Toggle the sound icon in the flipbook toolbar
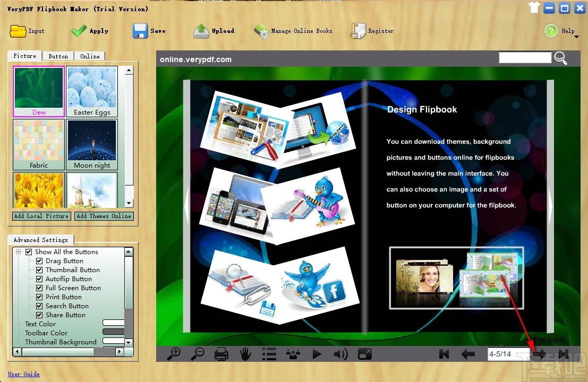The height and width of the screenshot is (382, 588). click(340, 353)
